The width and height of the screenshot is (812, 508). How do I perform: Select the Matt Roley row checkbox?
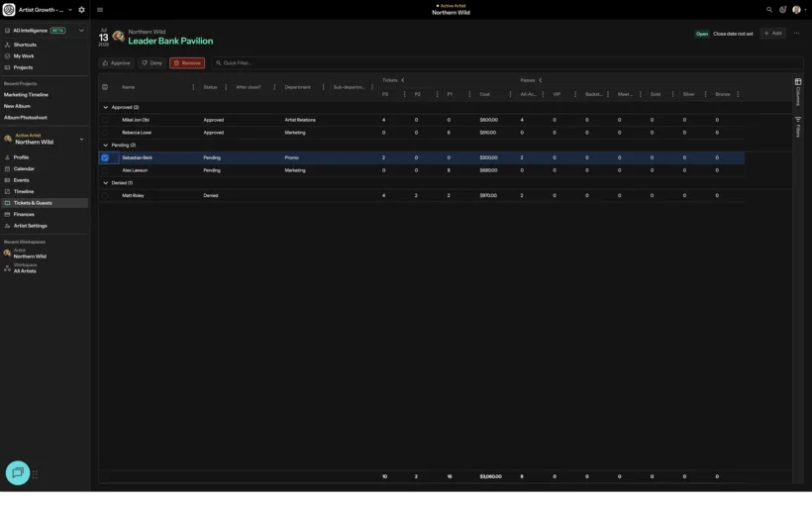tap(105, 196)
